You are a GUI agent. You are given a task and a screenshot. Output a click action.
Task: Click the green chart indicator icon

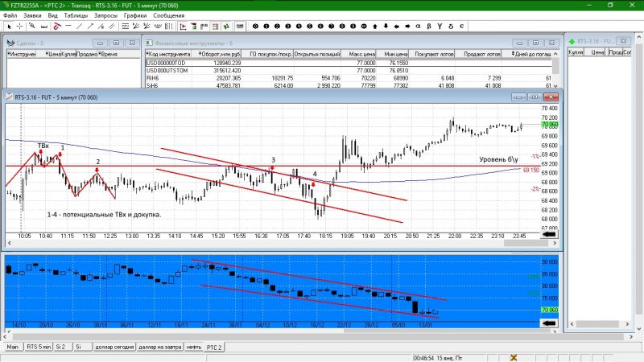(226, 27)
